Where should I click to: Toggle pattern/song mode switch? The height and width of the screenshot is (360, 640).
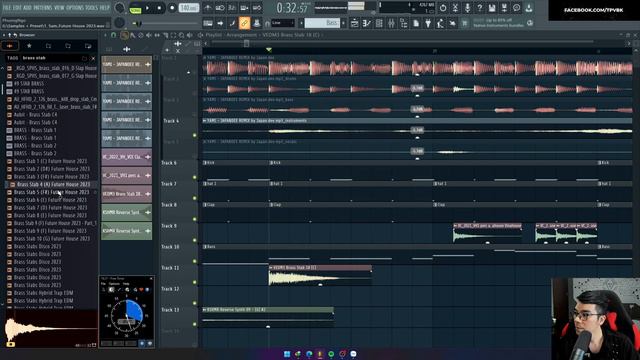click(x=135, y=8)
